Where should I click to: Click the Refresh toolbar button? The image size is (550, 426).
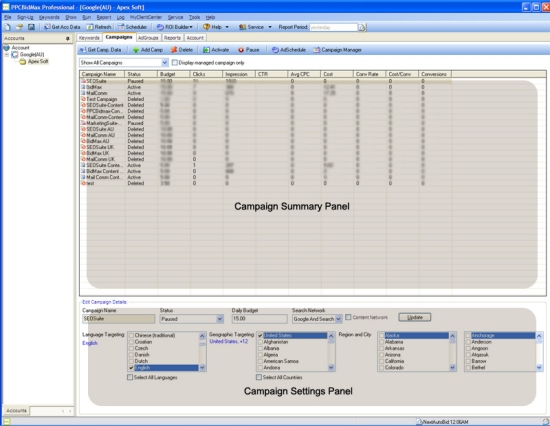coord(99,27)
